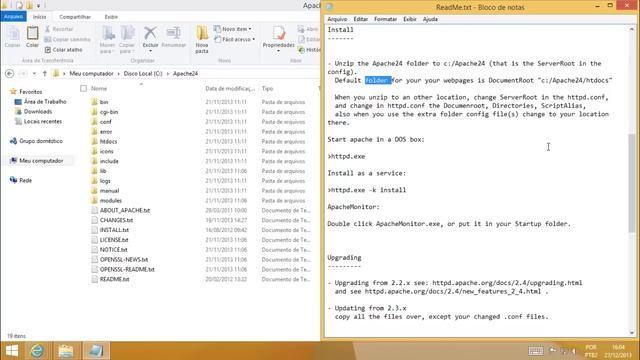Expand the Fácil acesso dropdown
640x360 pixels.
253,40
